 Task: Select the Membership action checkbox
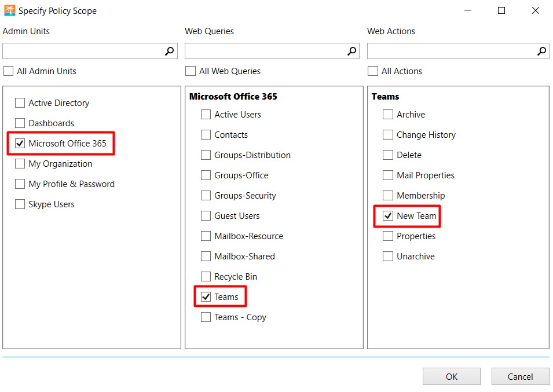(x=388, y=196)
